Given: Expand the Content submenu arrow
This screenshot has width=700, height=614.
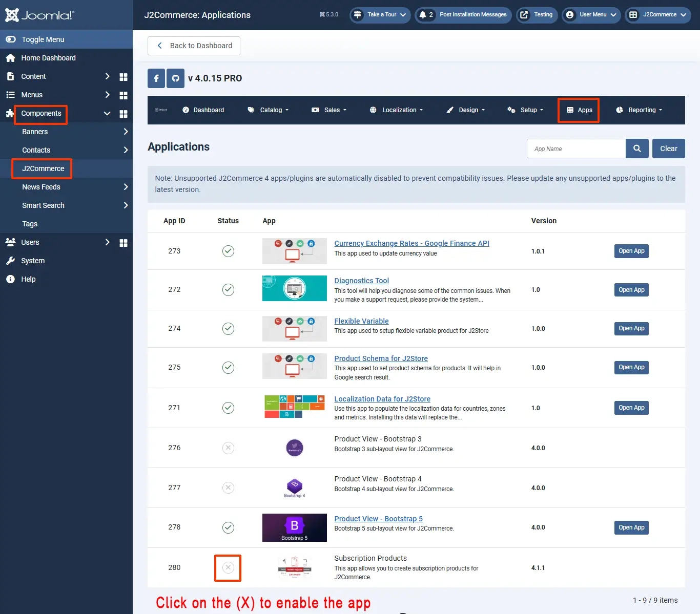Looking at the screenshot, I should (107, 76).
